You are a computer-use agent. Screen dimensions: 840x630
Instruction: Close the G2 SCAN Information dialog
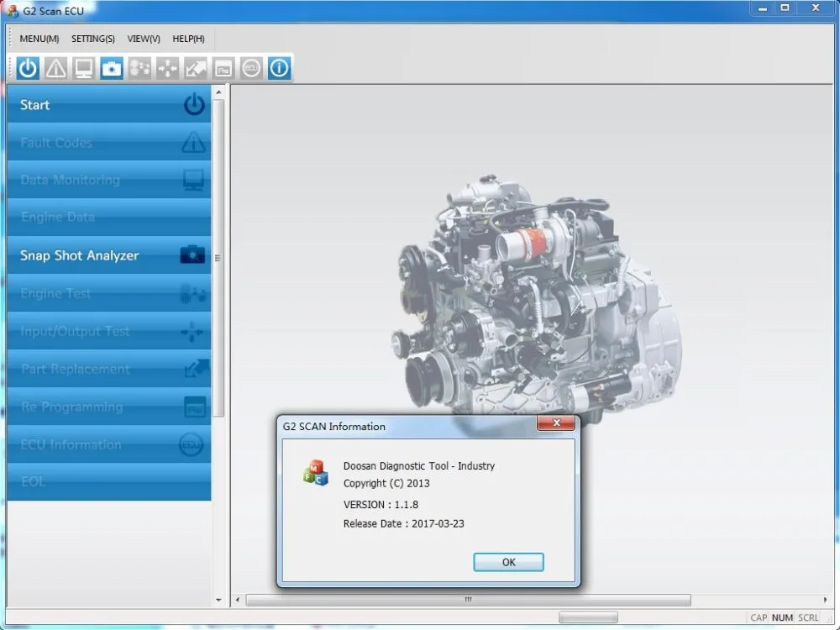[556, 423]
